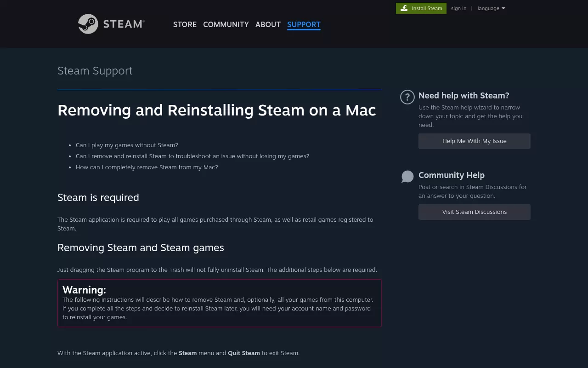Click 'Use the Steam help wizard' description
Screen dimensions: 588x368
click(x=470, y=116)
